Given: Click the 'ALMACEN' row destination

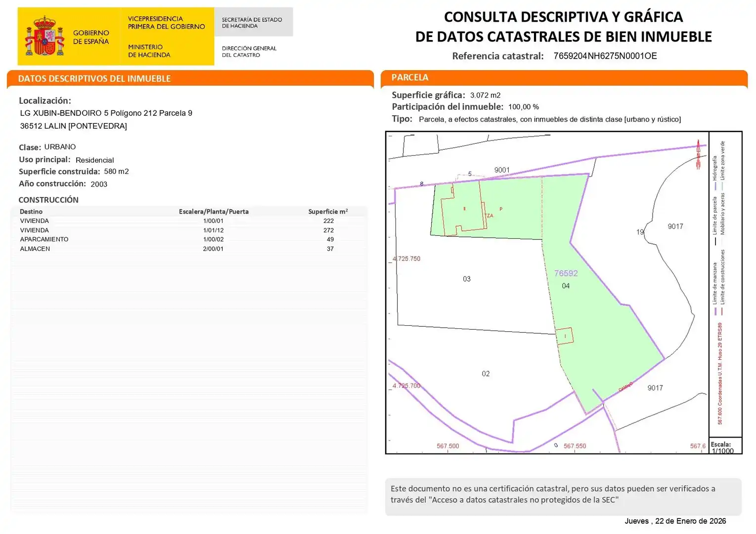Looking at the screenshot, I should click(x=35, y=249).
